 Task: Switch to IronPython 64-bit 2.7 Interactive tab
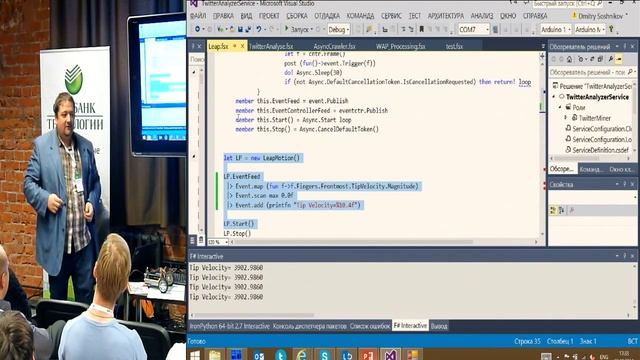229,326
